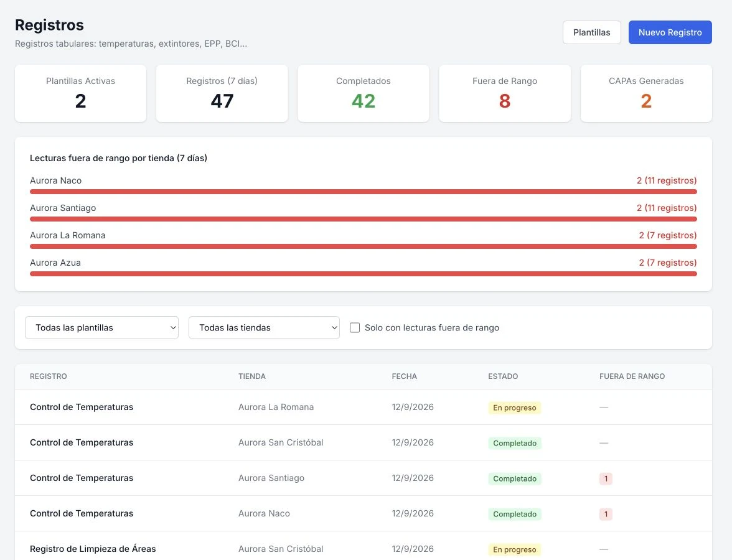Click the Registros page heading
Viewport: 732px width, 560px height.
pyautogui.click(x=50, y=25)
